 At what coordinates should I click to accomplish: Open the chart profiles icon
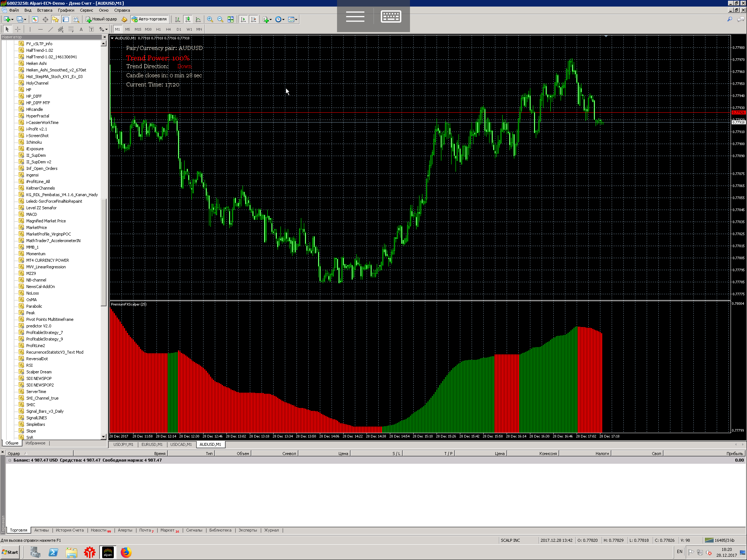pos(20,19)
